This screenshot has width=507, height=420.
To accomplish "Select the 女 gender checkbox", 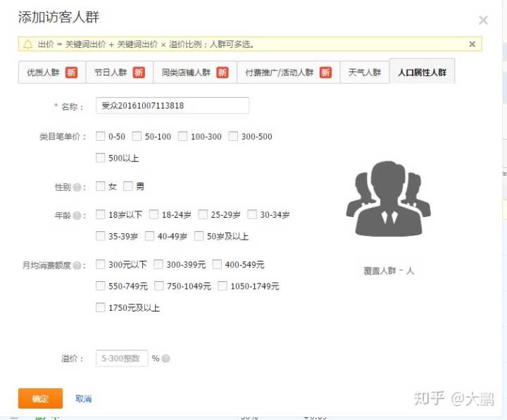I will click(x=101, y=187).
